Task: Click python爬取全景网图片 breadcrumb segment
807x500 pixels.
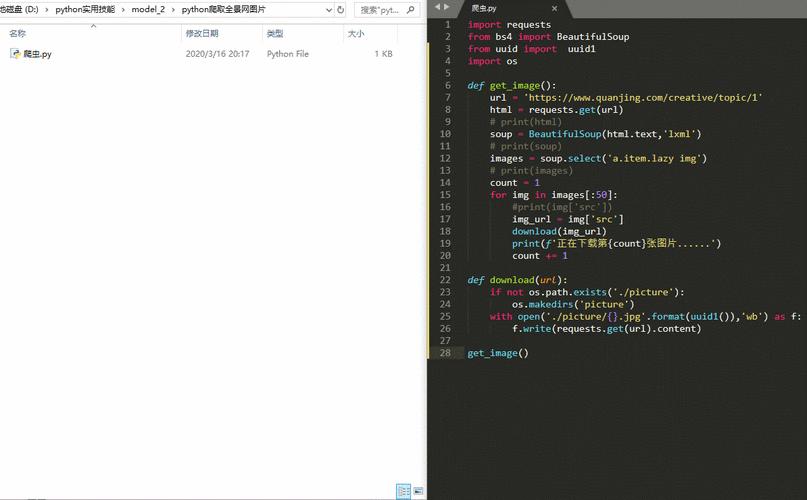Action: 223,10
